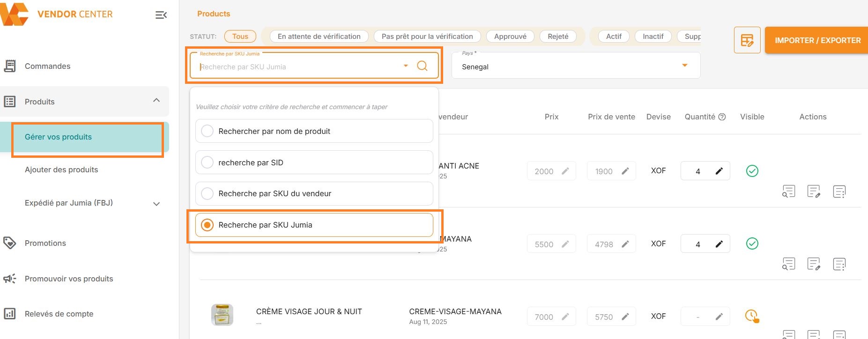The image size is (868, 339).
Task: Edit quantity pencil in the 5500 price row
Action: click(719, 244)
